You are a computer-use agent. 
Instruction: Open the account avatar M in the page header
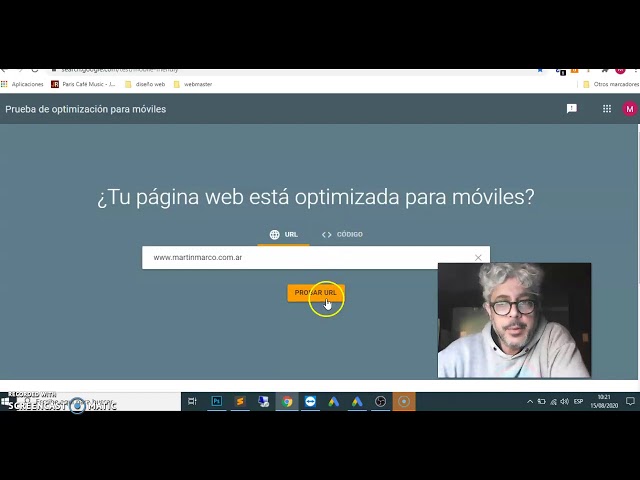click(x=629, y=109)
